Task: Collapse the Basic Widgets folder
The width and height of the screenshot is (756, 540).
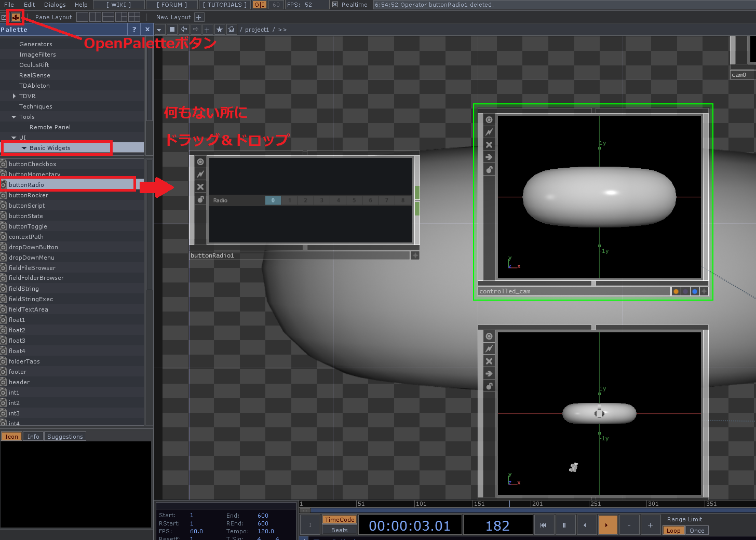Action: click(x=24, y=148)
